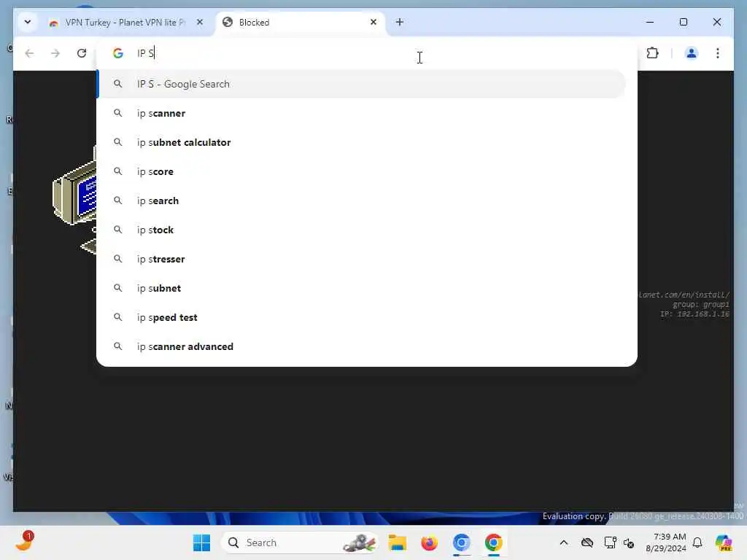Click search icon beside 'ip scanner'

(117, 113)
